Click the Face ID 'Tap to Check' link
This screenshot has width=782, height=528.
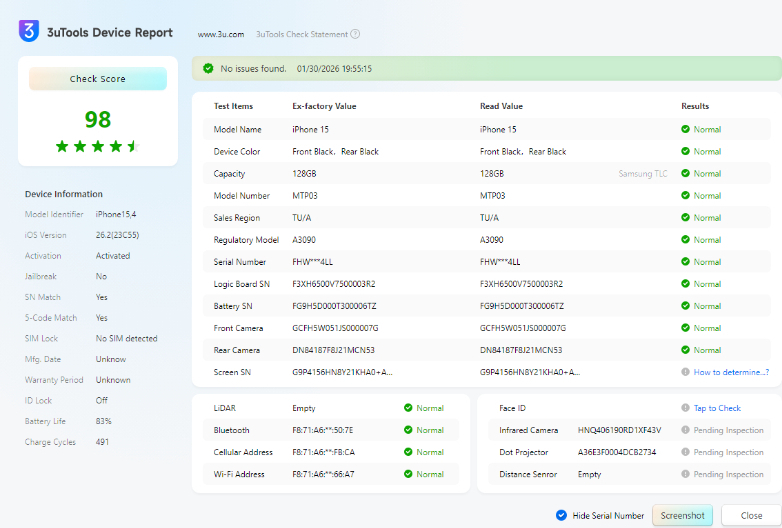(717, 408)
